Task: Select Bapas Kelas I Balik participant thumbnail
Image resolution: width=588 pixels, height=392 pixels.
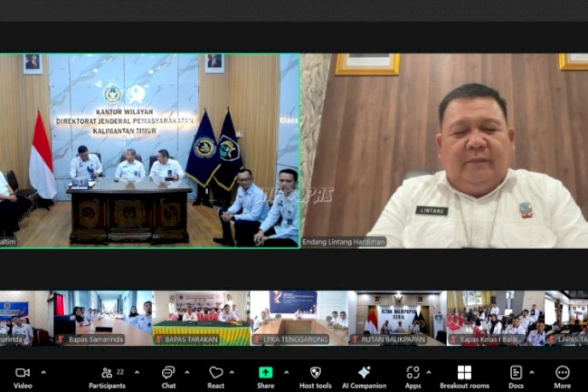Action: (496, 318)
